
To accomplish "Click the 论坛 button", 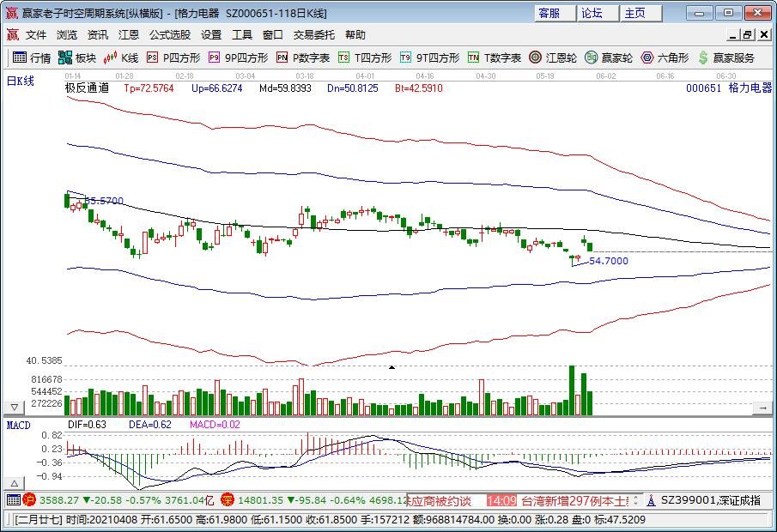I will coord(598,14).
